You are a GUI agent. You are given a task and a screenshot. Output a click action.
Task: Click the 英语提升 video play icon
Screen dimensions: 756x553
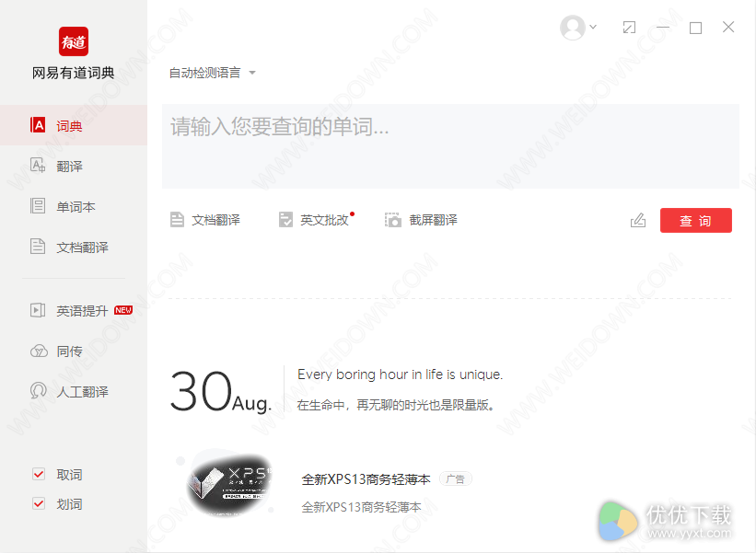38,310
